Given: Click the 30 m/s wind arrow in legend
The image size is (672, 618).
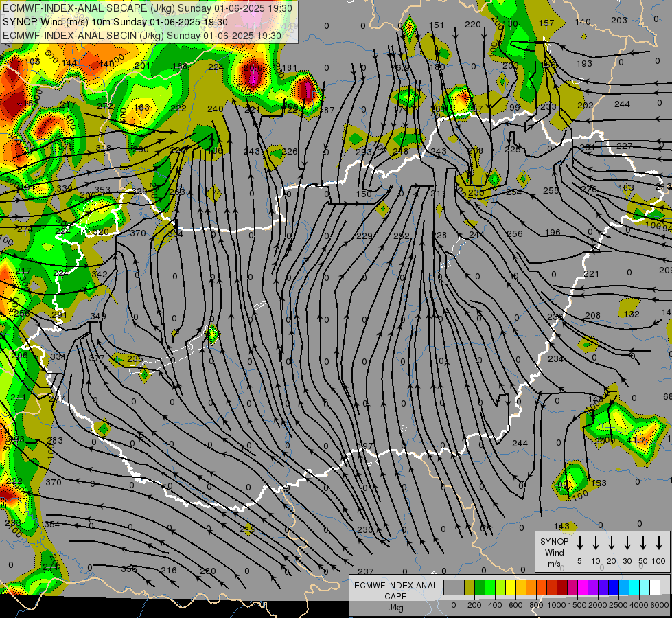Looking at the screenshot, I should coord(627,543).
